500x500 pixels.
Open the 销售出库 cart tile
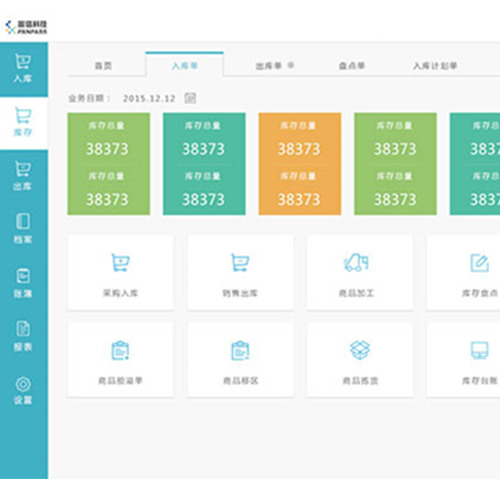click(x=240, y=273)
